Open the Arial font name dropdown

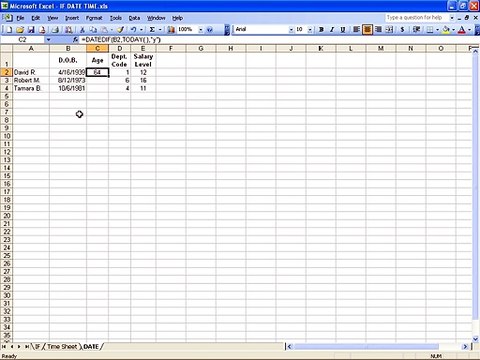[291, 30]
